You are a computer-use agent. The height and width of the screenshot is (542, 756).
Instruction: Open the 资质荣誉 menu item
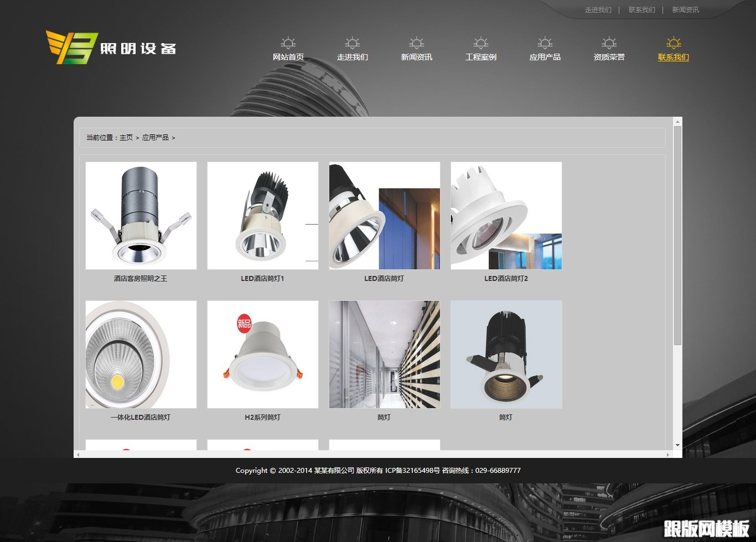tap(609, 57)
